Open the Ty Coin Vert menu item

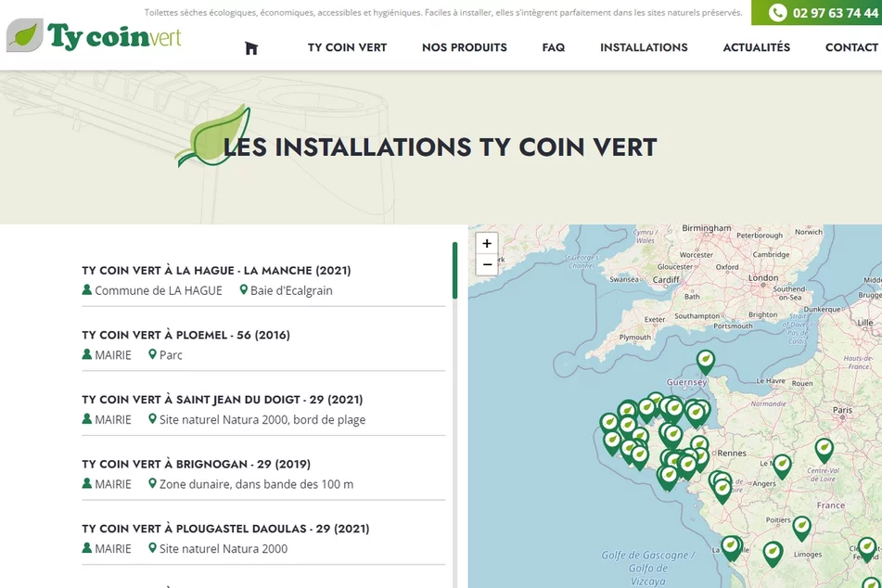click(x=347, y=47)
